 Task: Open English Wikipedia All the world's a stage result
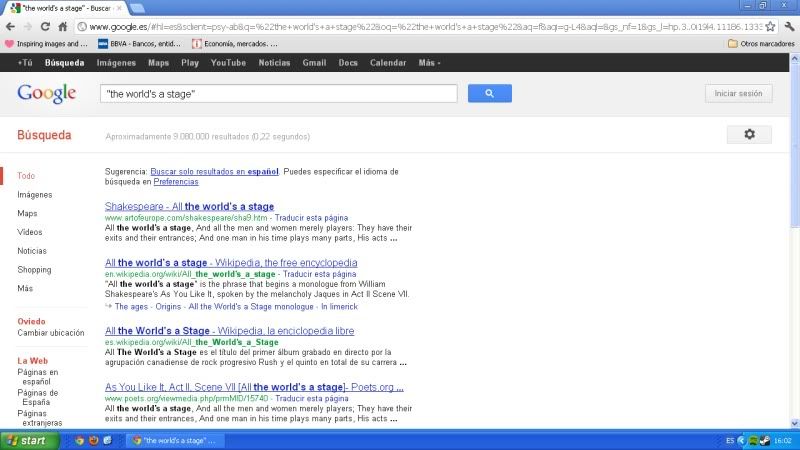[231, 262]
